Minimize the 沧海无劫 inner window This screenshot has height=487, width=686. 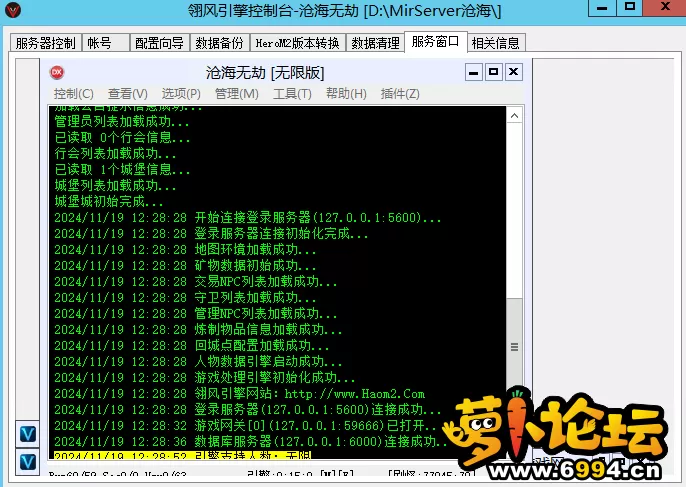pos(473,72)
